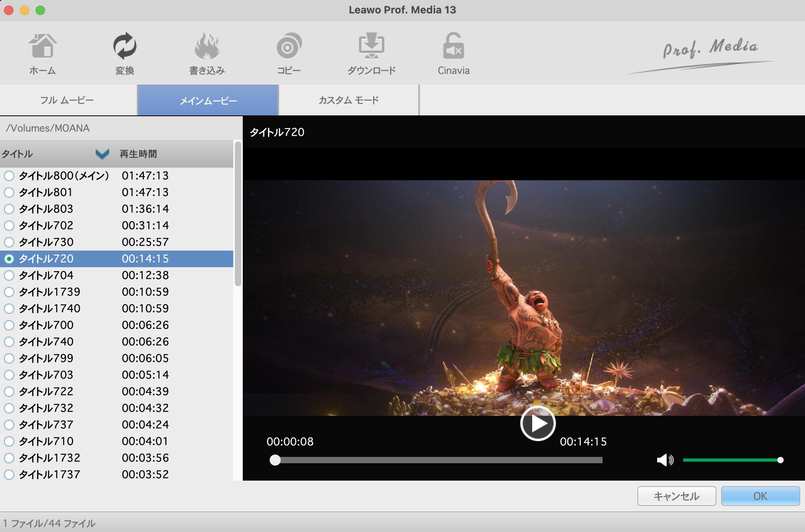Click the title list vertical scrollbar
This screenshot has width=805, height=532.
pyautogui.click(x=238, y=213)
